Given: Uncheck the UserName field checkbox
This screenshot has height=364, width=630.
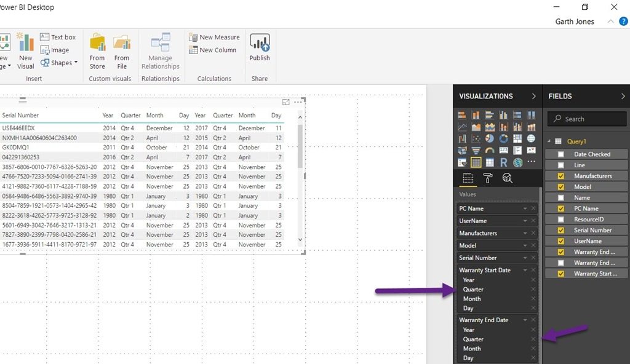Looking at the screenshot, I should tap(561, 241).
